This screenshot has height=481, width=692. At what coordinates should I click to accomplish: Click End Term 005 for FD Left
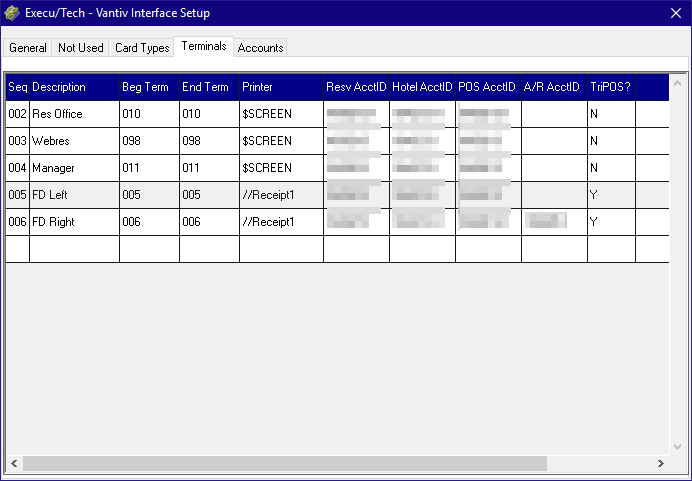[x=209, y=195]
